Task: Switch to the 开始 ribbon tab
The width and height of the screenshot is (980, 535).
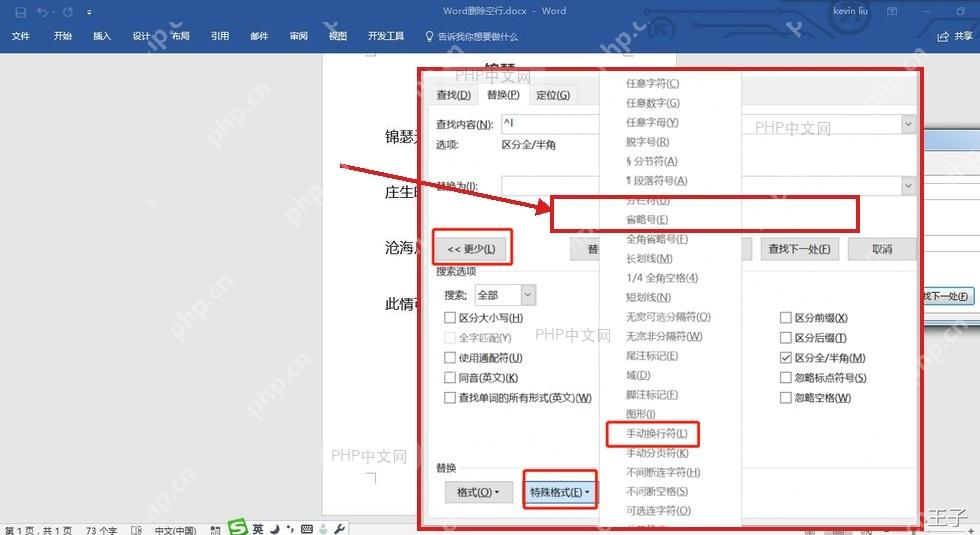Action: (x=62, y=36)
